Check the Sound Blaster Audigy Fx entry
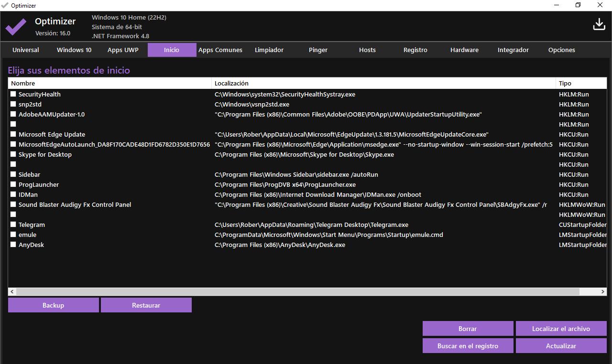612x364 pixels. [13, 204]
